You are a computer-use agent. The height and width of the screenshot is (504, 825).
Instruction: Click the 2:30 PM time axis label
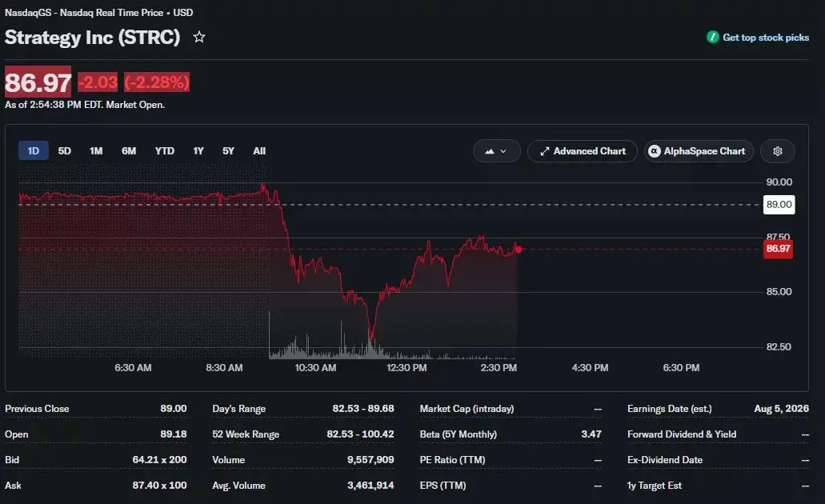pos(499,368)
